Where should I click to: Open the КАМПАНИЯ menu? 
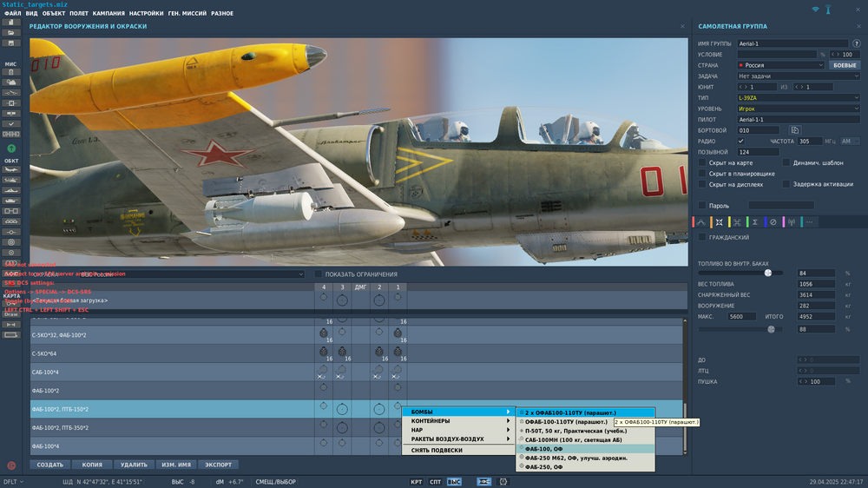coord(108,14)
